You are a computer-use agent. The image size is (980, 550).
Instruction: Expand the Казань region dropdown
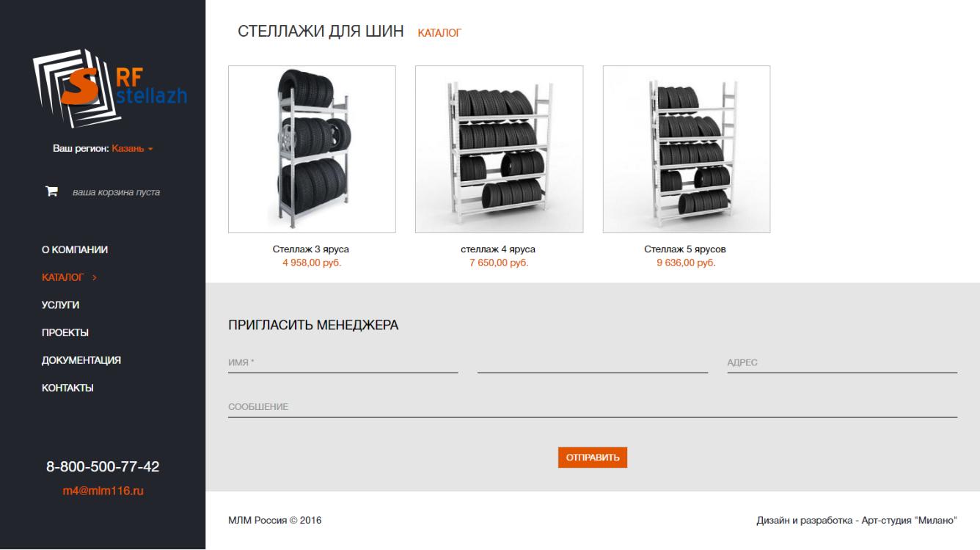pyautogui.click(x=133, y=149)
